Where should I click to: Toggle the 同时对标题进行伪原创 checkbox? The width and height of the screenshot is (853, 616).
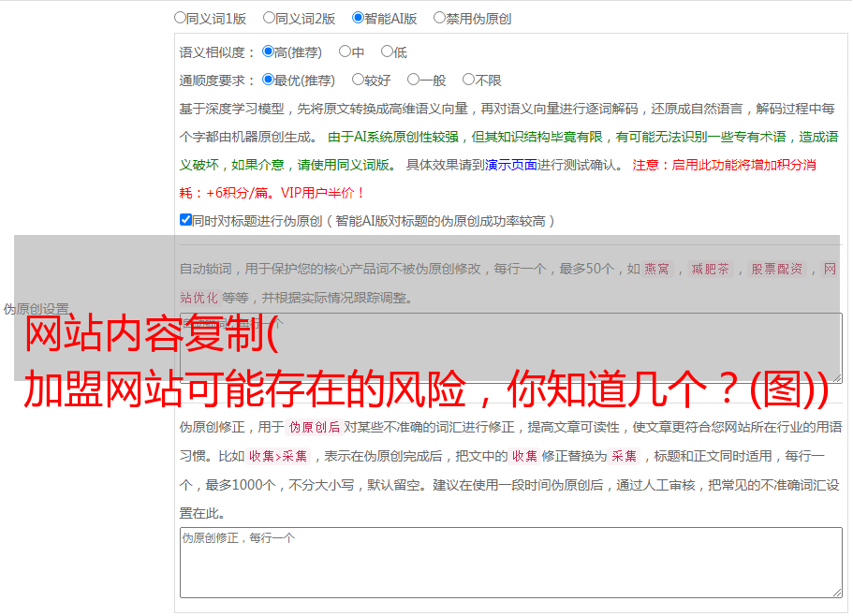pyautogui.click(x=185, y=220)
